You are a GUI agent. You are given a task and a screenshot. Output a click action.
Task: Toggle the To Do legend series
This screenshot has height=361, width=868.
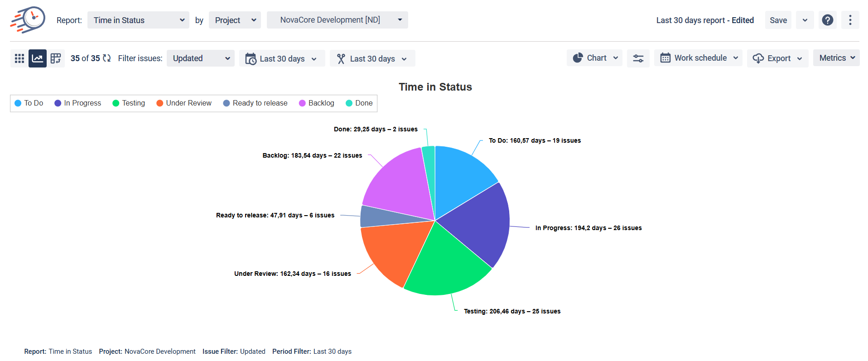(29, 103)
